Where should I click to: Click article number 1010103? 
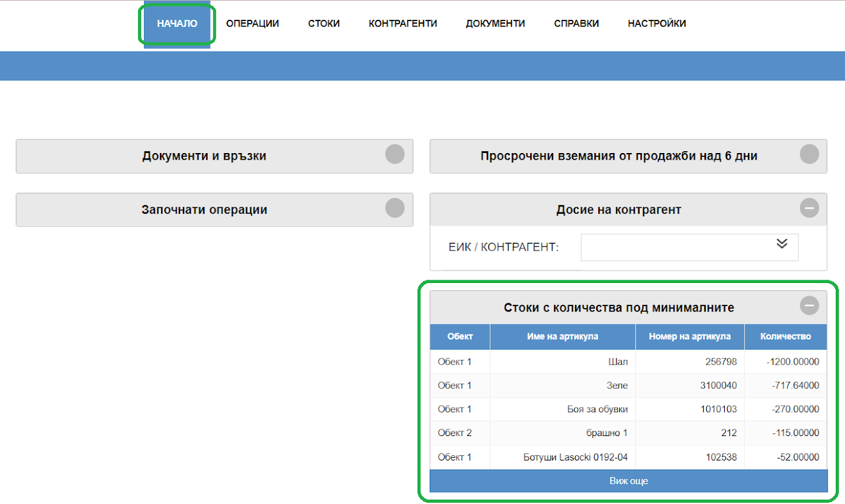click(719, 409)
